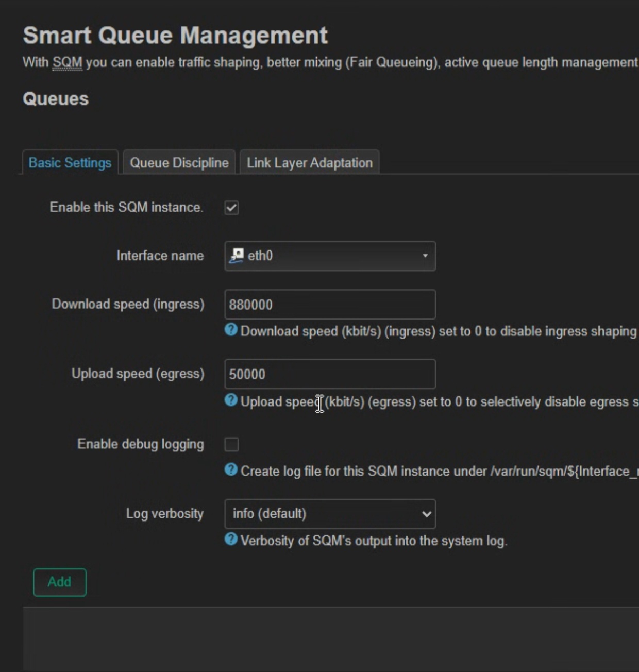Image resolution: width=639 pixels, height=672 pixels.
Task: Click into the Upload speed field showing 50000
Action: (x=330, y=374)
